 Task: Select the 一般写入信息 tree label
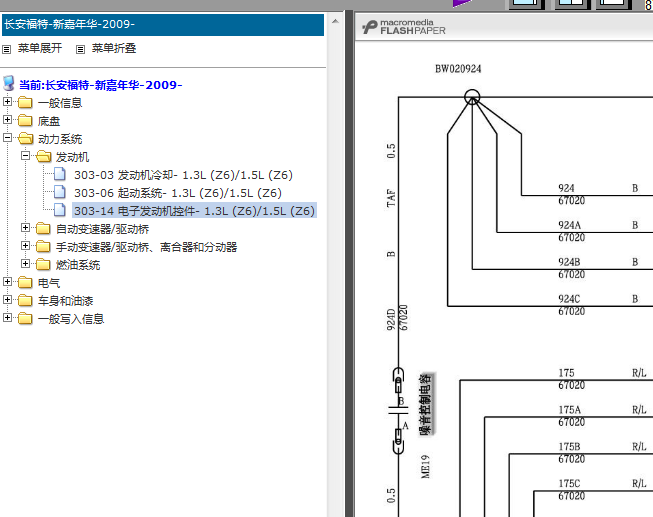(x=71, y=319)
